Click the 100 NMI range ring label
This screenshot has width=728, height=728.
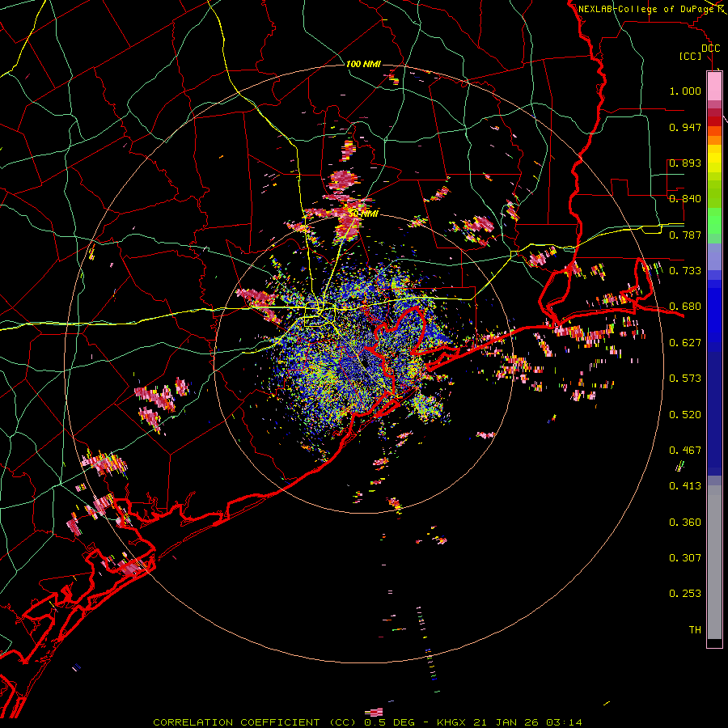[x=363, y=64]
